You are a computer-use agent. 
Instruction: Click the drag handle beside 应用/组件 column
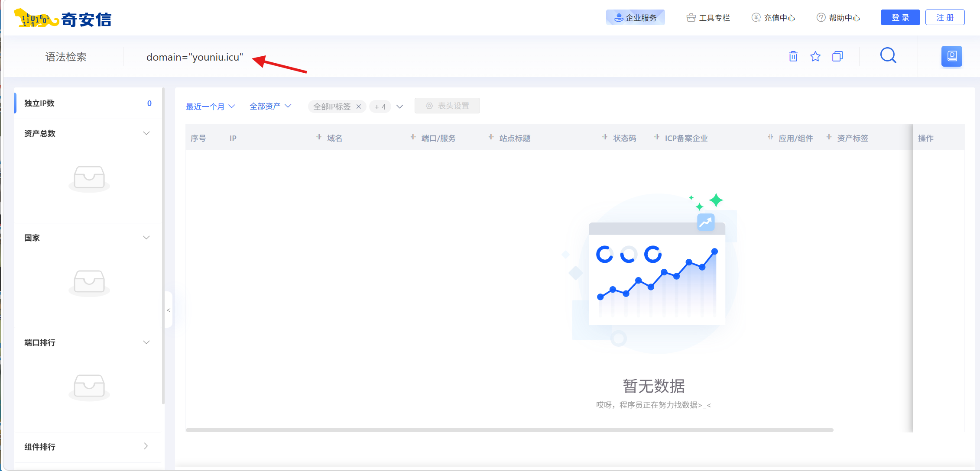(770, 137)
